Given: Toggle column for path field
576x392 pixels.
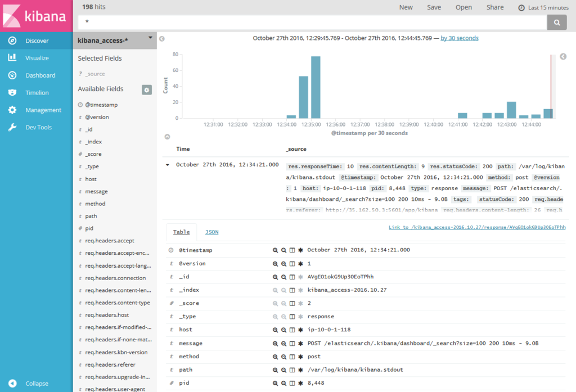Looking at the screenshot, I should pyautogui.click(x=292, y=370).
